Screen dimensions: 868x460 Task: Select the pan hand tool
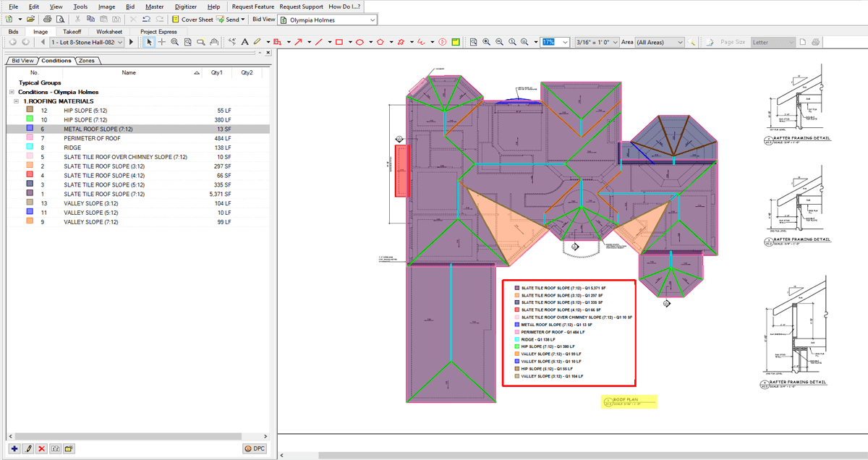[x=213, y=42]
